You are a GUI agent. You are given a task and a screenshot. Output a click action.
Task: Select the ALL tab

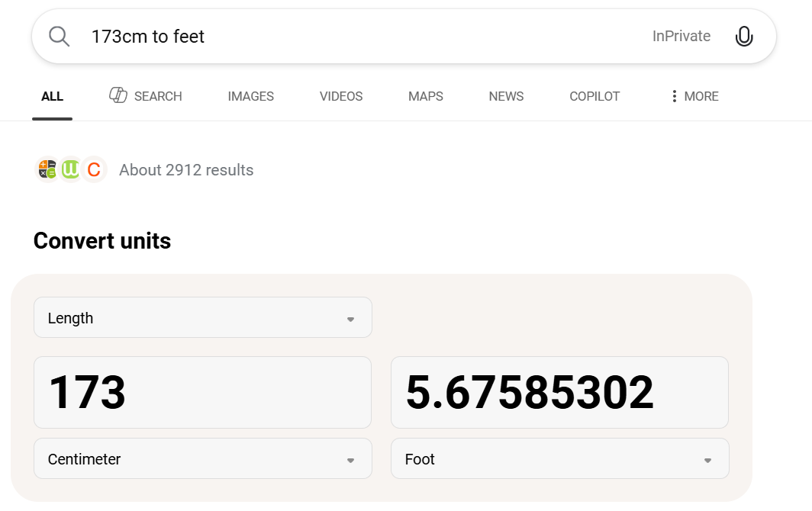pos(53,96)
